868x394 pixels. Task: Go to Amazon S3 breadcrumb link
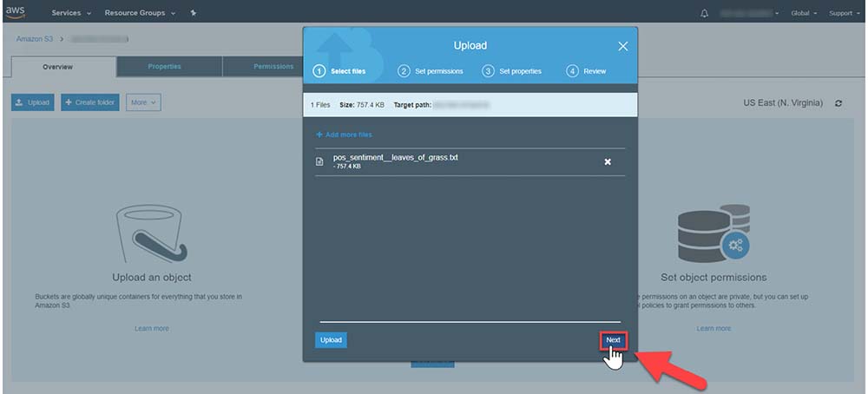point(35,39)
